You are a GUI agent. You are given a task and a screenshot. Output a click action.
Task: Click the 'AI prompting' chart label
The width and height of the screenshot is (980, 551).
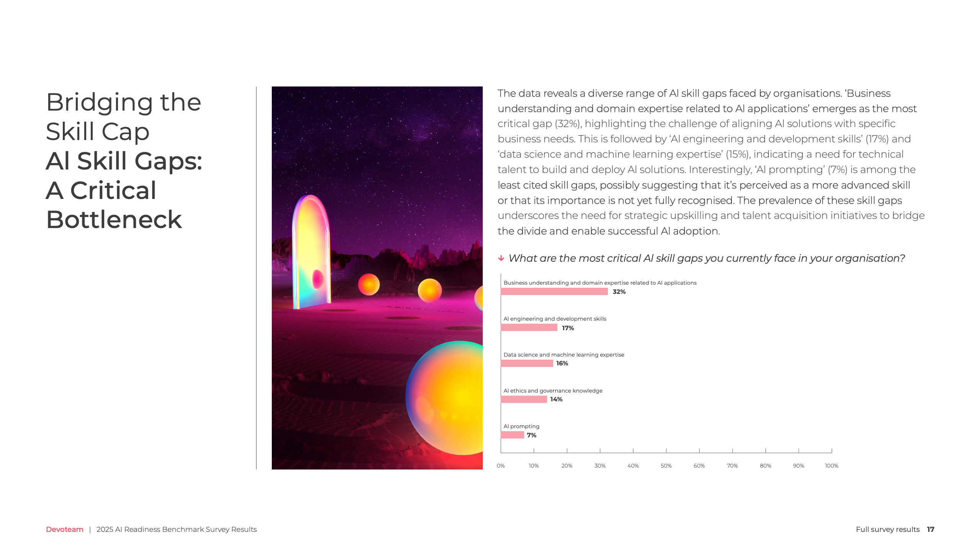point(521,426)
